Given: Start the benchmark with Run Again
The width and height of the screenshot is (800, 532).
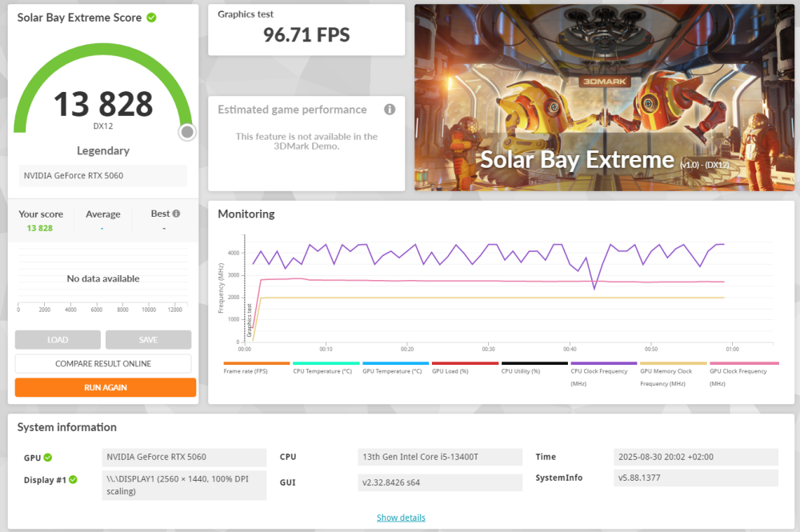Looking at the screenshot, I should click(x=105, y=388).
